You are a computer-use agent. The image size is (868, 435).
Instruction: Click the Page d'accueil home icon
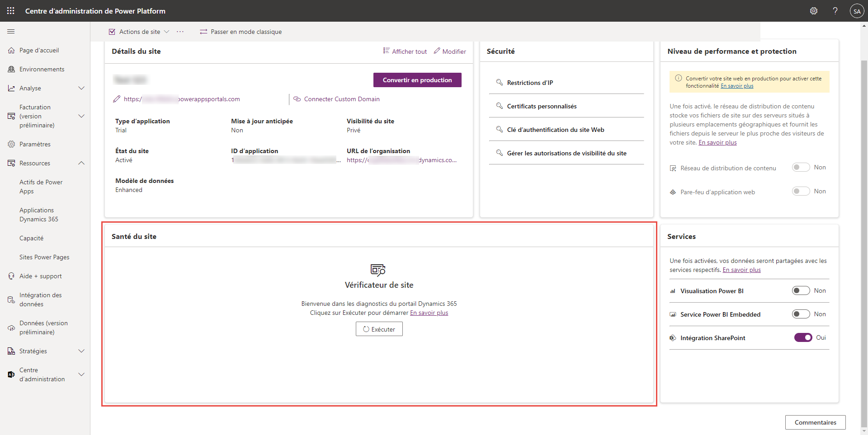(x=11, y=51)
